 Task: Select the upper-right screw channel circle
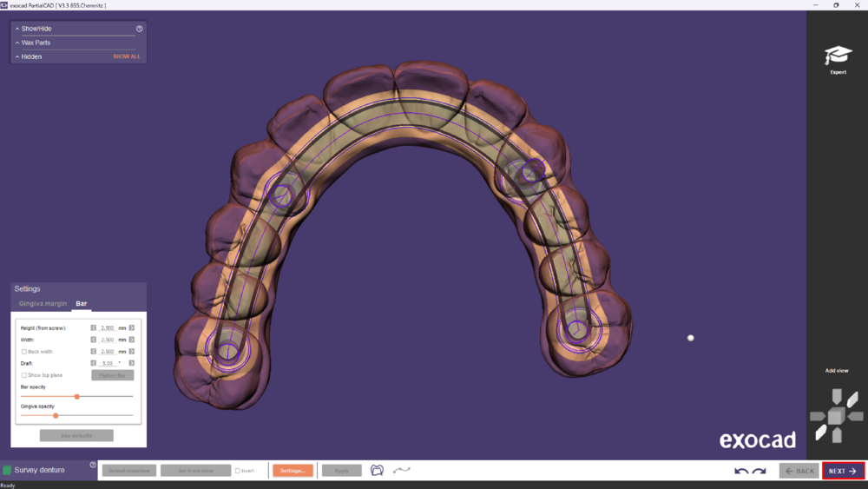tap(533, 170)
